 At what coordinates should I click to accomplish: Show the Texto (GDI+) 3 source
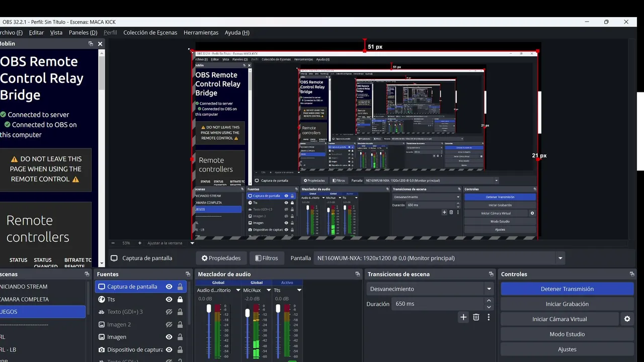tap(169, 312)
